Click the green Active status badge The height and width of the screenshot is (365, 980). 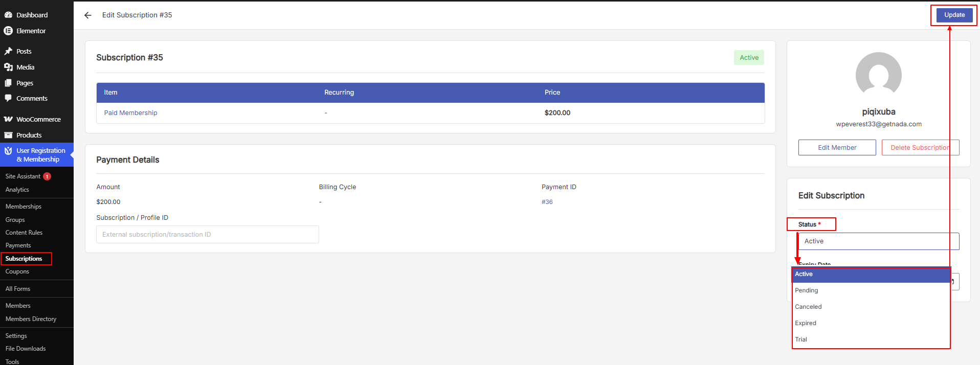tap(749, 58)
